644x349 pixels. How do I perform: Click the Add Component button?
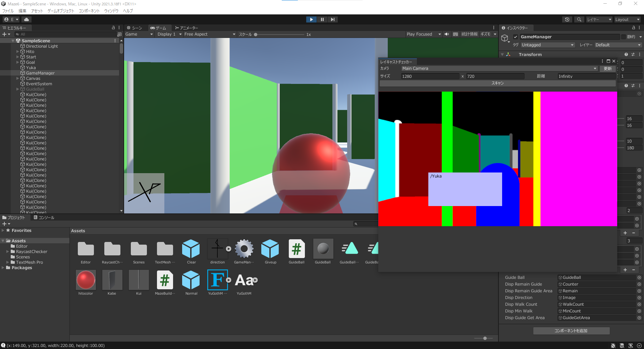[571, 331]
